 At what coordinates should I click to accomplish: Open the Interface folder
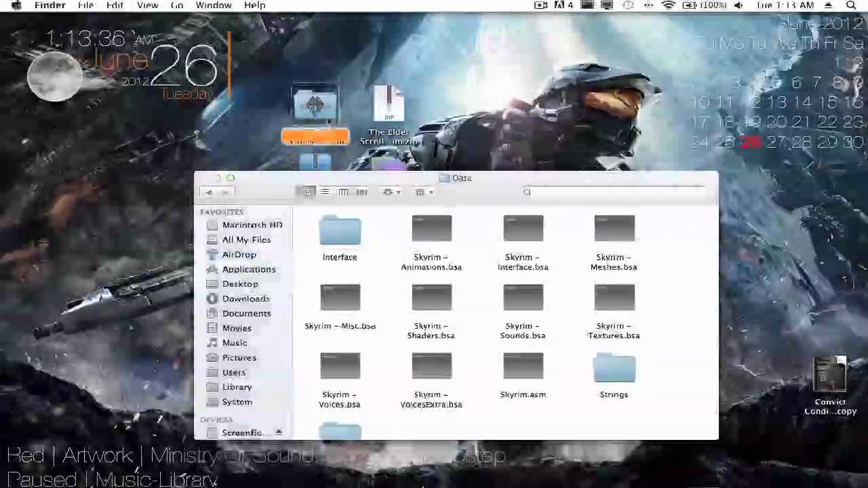click(x=340, y=231)
